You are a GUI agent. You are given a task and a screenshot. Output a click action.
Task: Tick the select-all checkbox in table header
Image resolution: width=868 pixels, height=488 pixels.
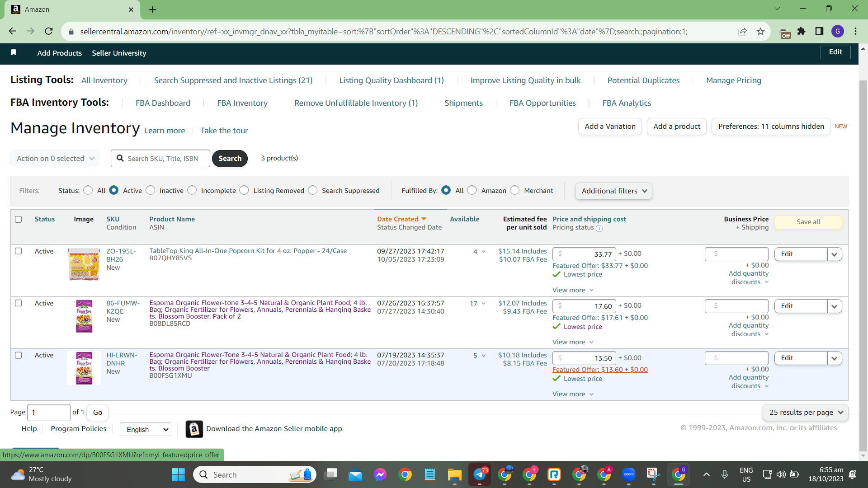pyautogui.click(x=19, y=219)
